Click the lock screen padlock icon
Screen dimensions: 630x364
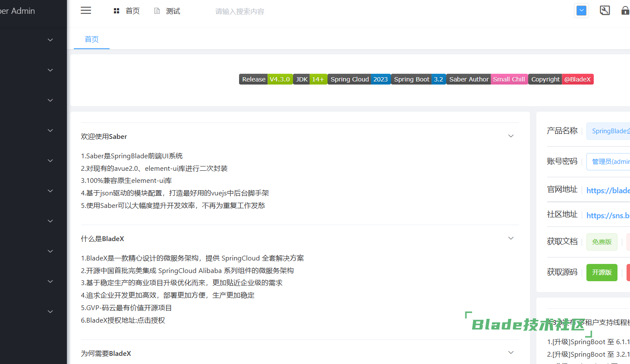click(x=625, y=10)
